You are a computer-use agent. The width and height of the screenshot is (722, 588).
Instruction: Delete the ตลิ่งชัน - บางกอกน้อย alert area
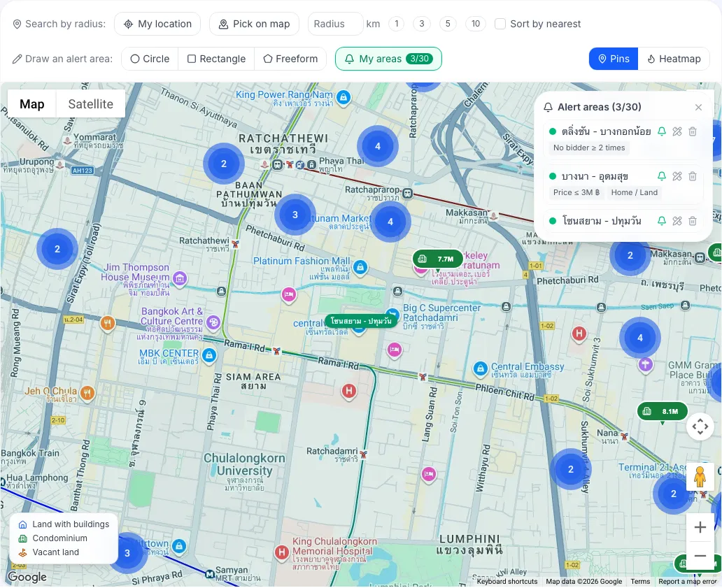tap(693, 131)
